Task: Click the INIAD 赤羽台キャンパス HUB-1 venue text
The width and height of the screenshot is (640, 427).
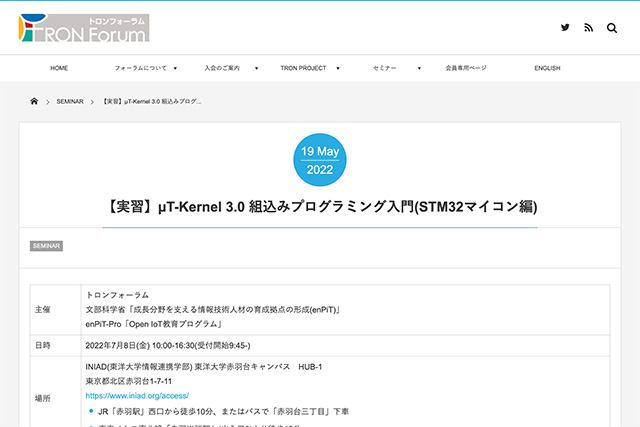Action: (x=204, y=367)
